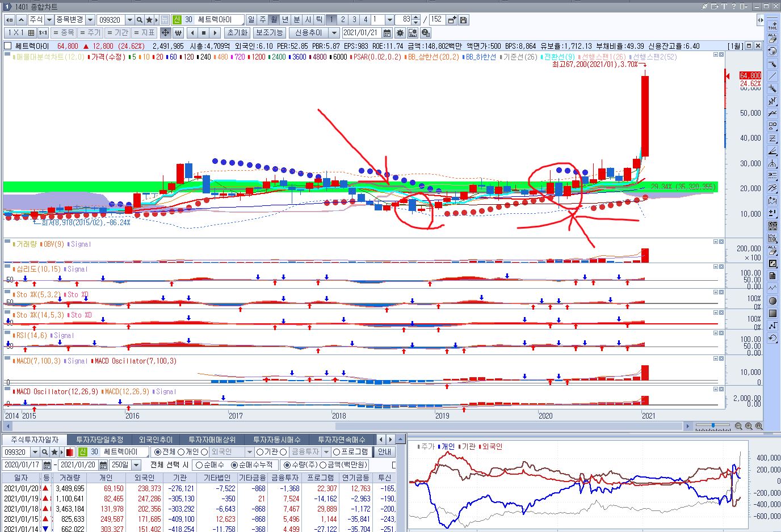
Task: Click the 보조기능 button
Action: click(269, 33)
